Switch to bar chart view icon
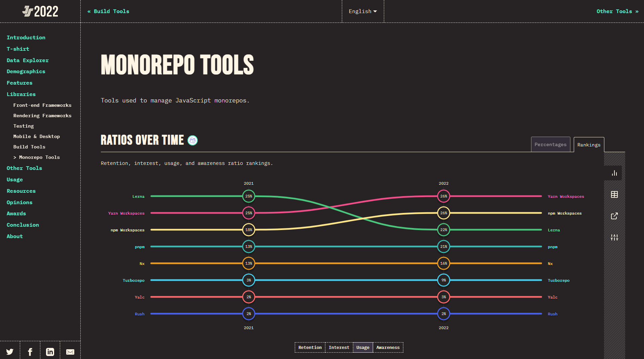 [x=614, y=173]
